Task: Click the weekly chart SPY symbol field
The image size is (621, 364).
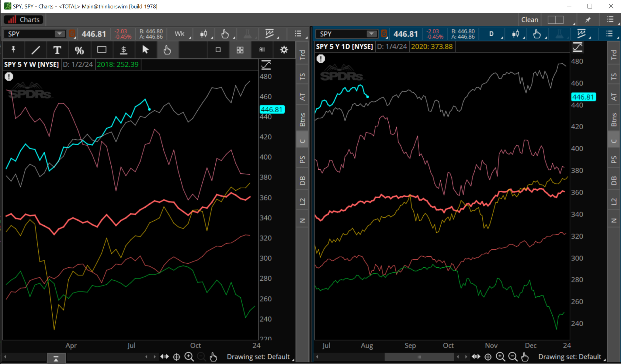Action: [x=34, y=34]
